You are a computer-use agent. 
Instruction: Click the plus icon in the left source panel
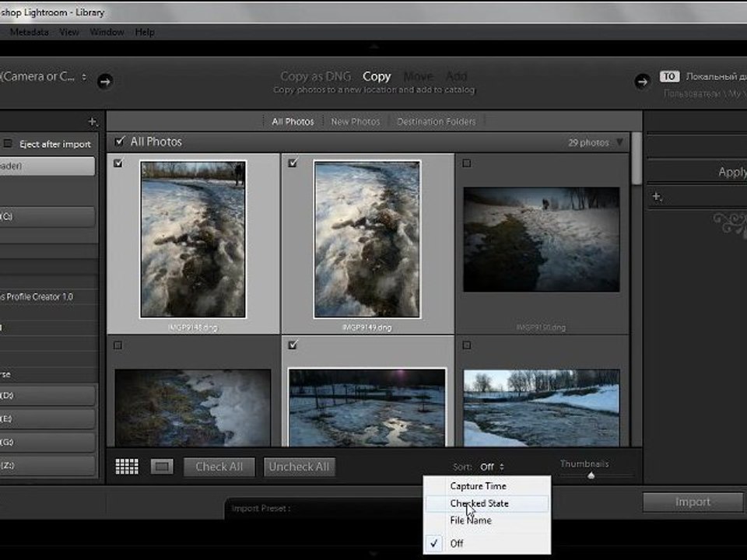coord(93,122)
